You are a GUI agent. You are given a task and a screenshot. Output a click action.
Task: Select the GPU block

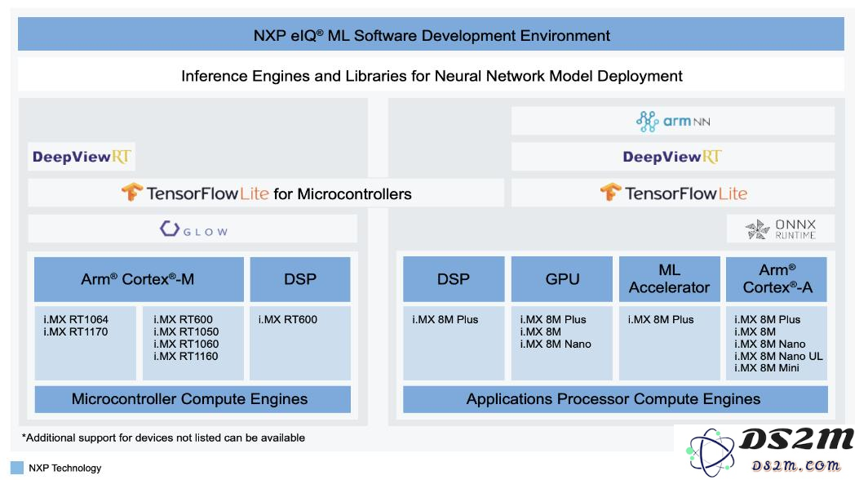point(562,279)
